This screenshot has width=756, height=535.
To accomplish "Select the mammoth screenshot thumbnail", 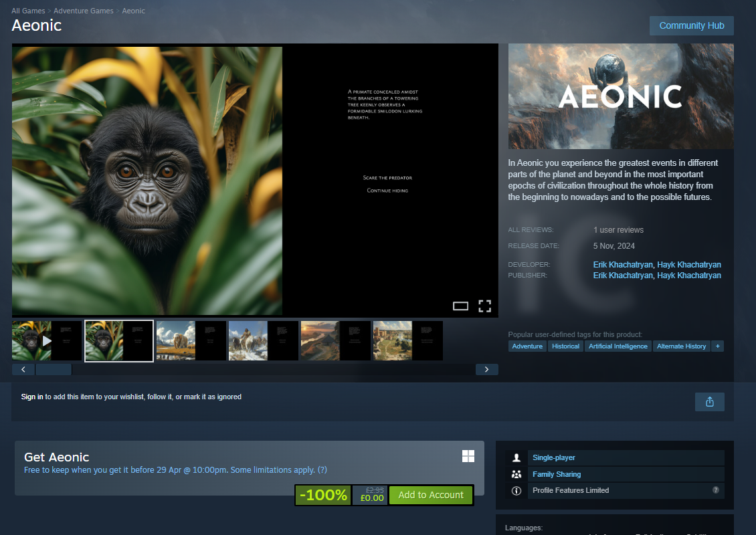I will click(x=191, y=341).
